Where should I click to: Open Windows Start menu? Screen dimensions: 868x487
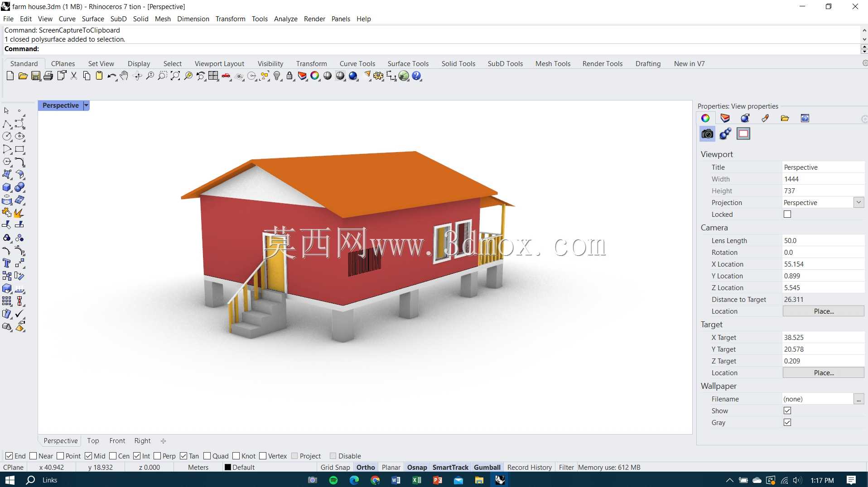tap(10, 480)
